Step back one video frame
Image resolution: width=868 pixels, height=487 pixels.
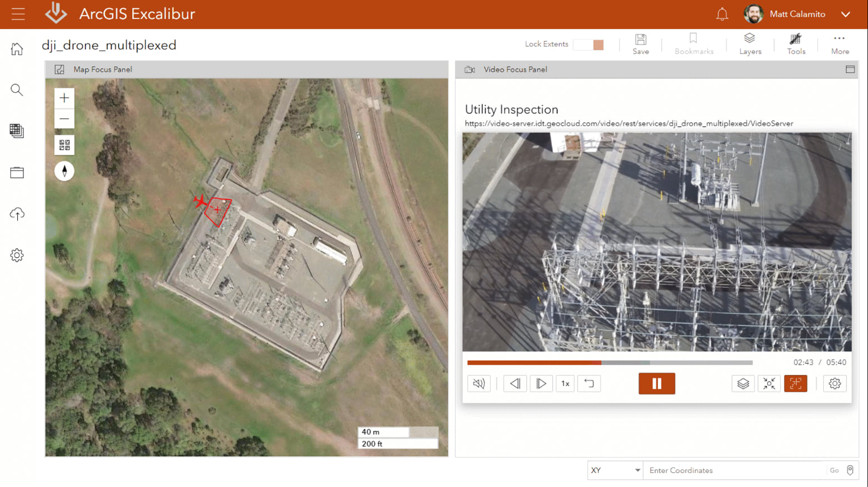515,384
